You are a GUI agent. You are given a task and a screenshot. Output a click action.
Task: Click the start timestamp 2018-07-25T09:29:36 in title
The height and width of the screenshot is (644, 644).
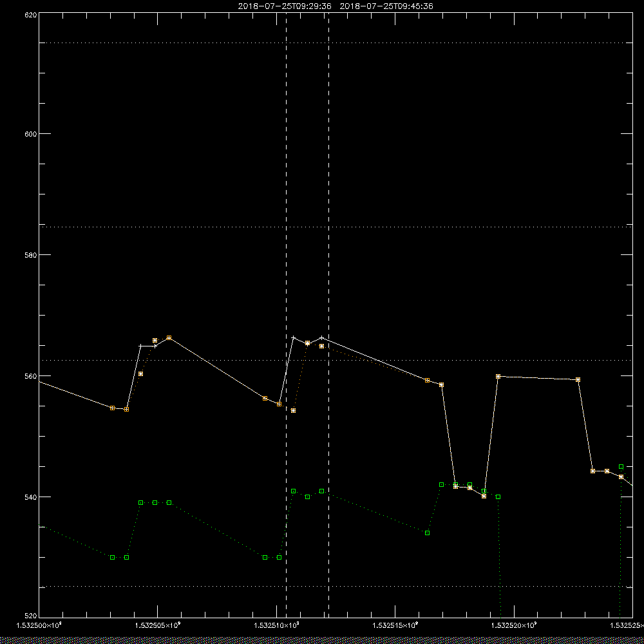(x=285, y=6)
